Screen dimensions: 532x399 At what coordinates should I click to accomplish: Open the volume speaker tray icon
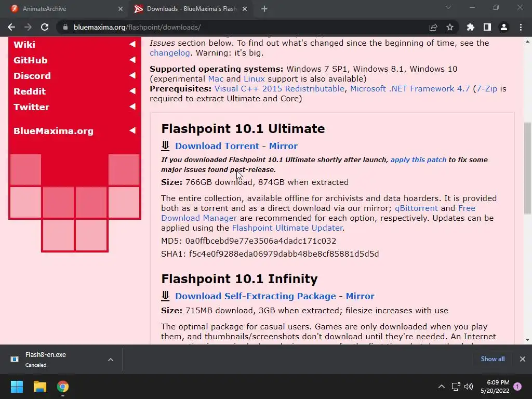[469, 387]
